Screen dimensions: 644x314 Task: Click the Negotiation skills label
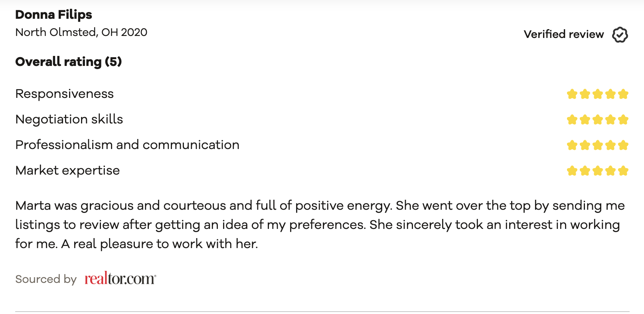[x=69, y=119]
